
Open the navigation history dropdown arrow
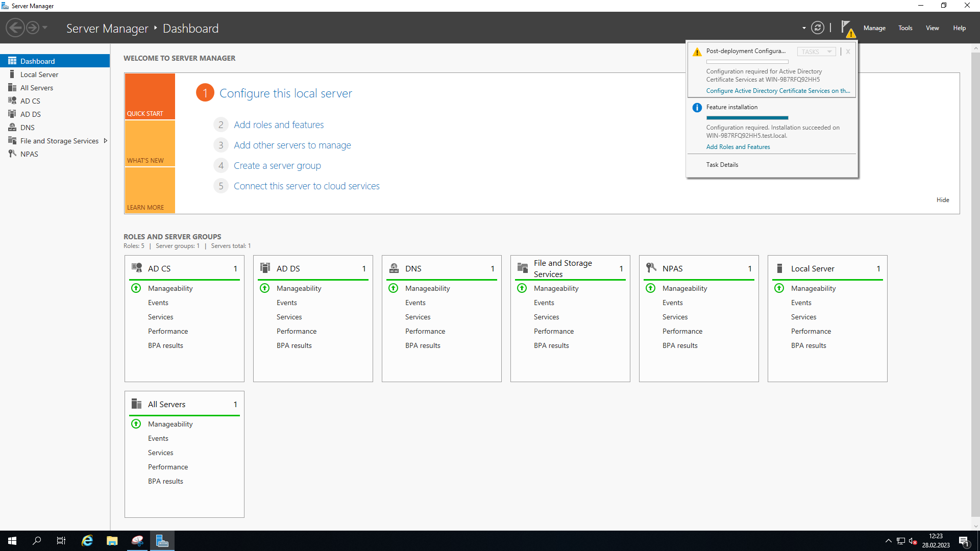click(x=45, y=28)
